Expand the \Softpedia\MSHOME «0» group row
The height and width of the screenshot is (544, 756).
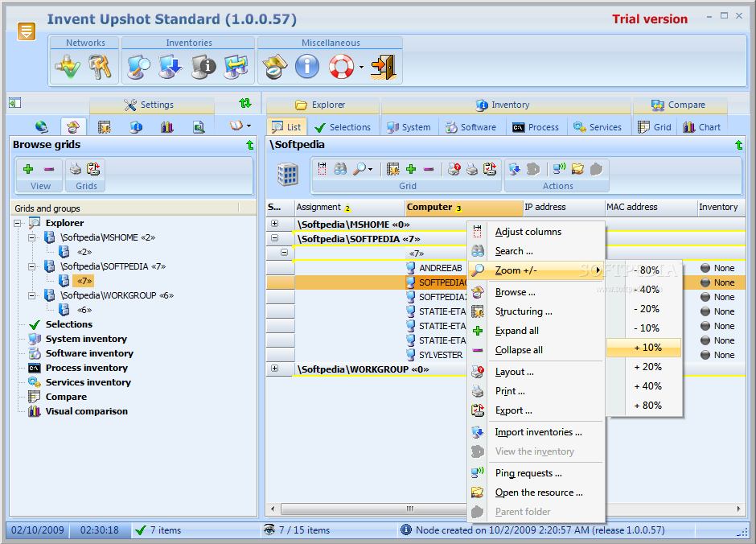(x=274, y=224)
